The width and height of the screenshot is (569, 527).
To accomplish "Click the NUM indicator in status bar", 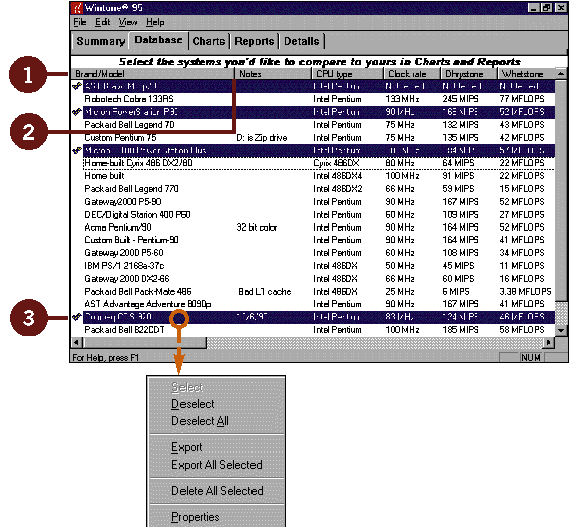I will (531, 358).
